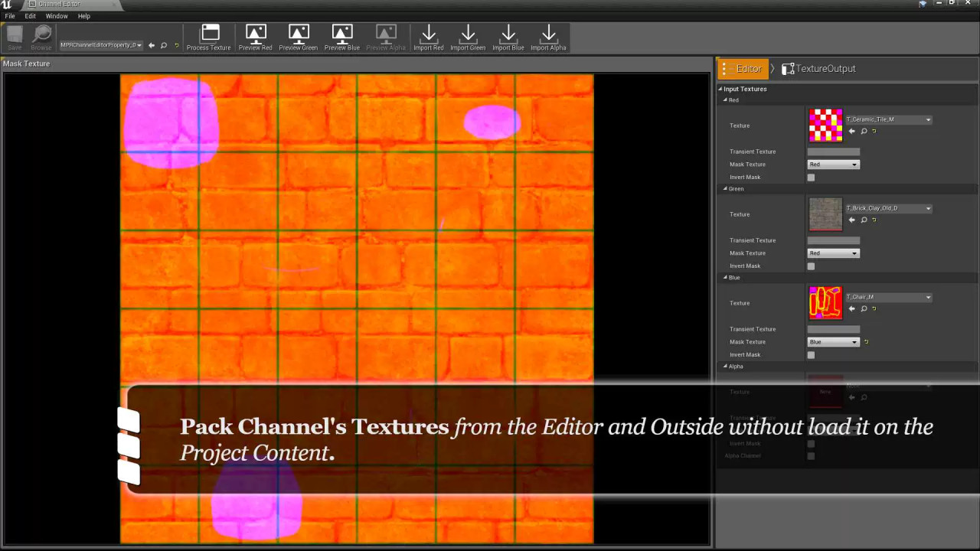980x551 pixels.
Task: Reset Blue Mask Texture to default
Action: [x=866, y=342]
